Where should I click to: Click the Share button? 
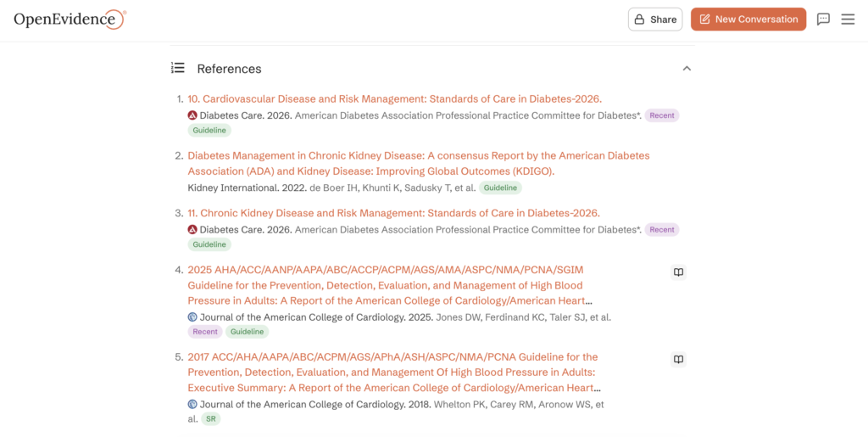pos(655,20)
